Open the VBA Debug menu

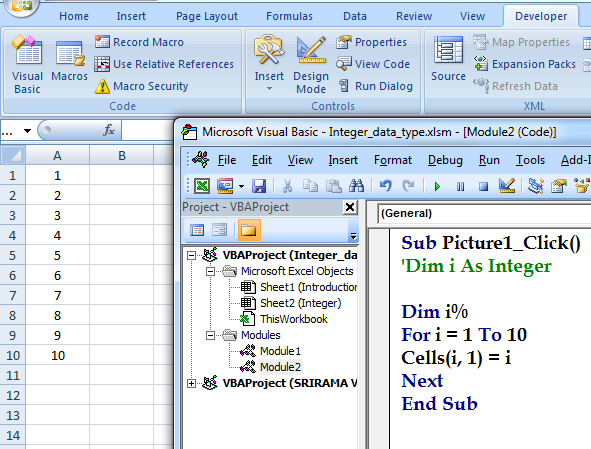pos(445,160)
